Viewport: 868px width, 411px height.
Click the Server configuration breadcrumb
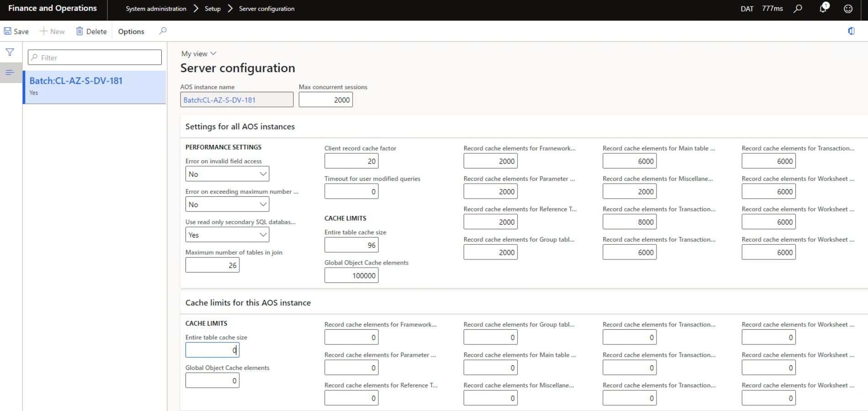[267, 9]
